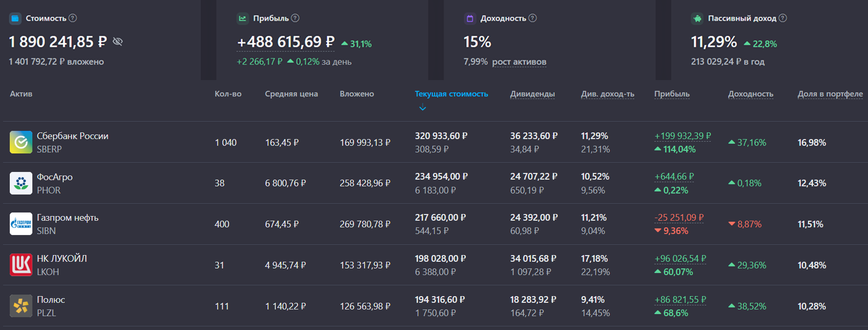The width and height of the screenshot is (868, 330).
Task: Click ЛУКОЙЛ dividends 34 015,68 ₽
Action: point(533,259)
